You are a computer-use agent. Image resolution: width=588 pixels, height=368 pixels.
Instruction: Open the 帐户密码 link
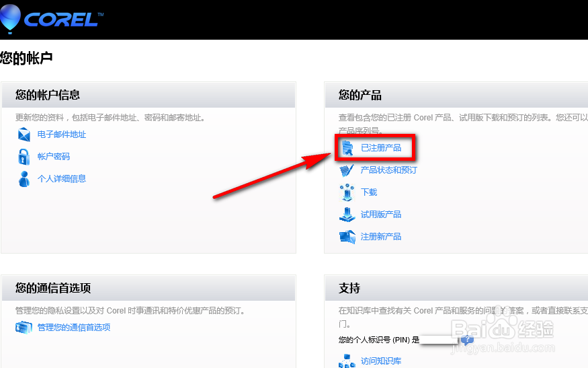point(54,157)
